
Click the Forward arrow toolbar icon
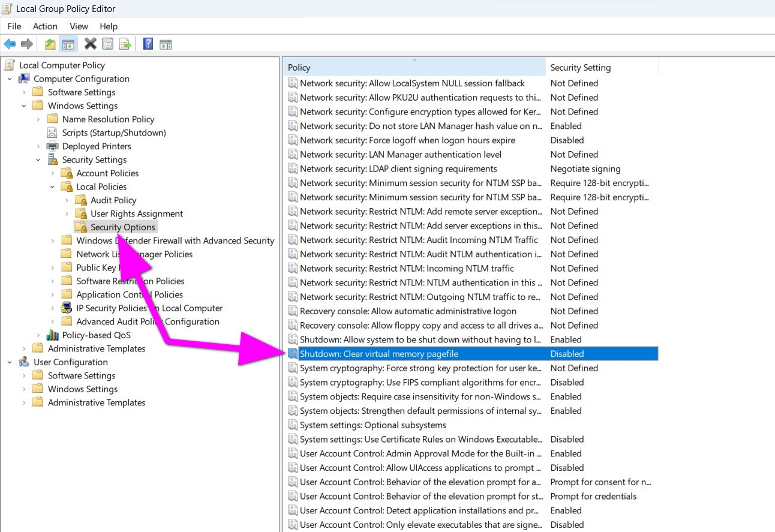coord(26,44)
